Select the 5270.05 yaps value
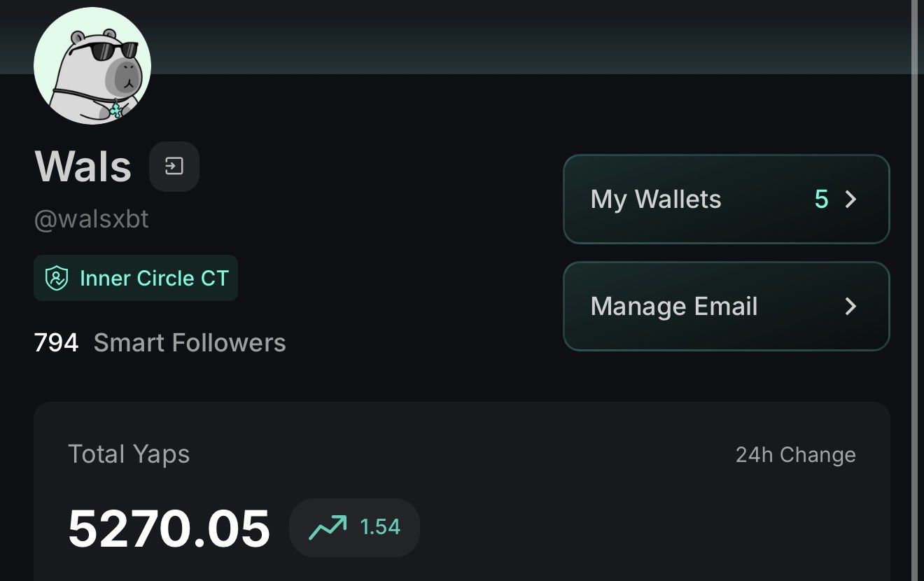 [169, 528]
